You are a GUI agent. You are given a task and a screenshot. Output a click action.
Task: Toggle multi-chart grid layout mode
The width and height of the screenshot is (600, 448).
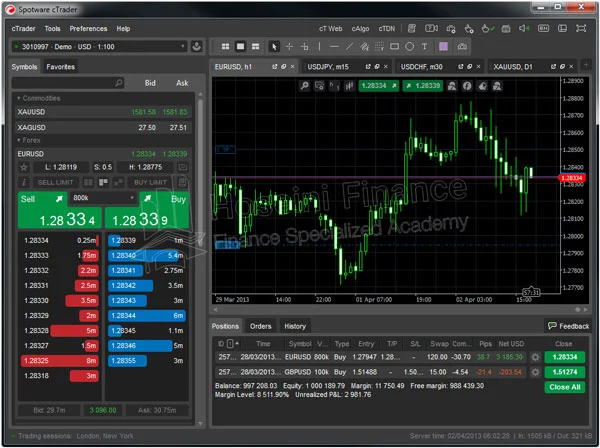pyautogui.click(x=225, y=47)
